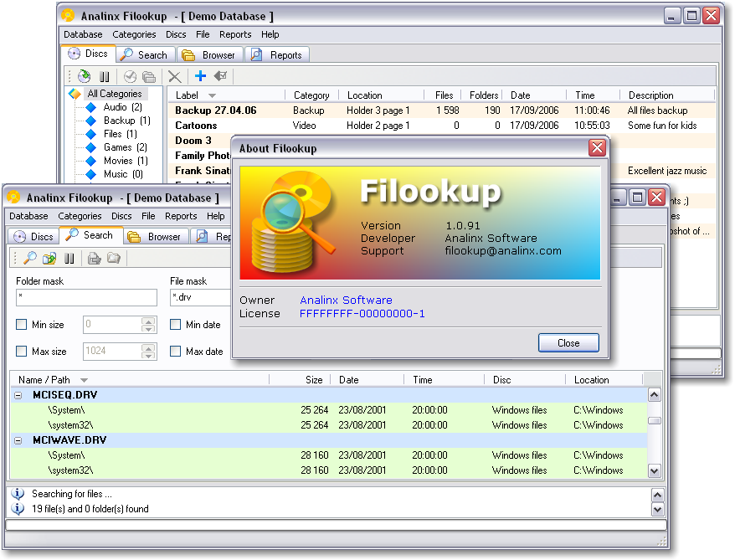Sort search results by the Size column header
This screenshot has width=735, height=560.
tap(300, 379)
